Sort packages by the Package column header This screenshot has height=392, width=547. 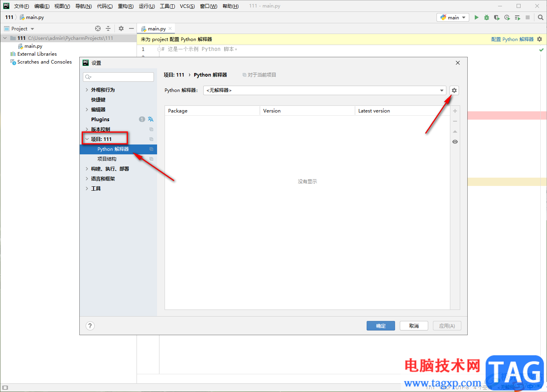pyautogui.click(x=212, y=111)
